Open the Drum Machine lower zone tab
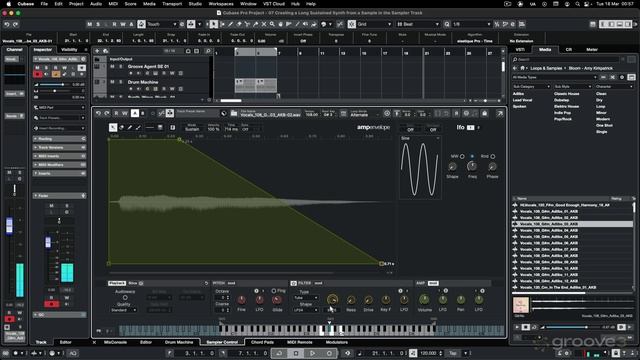Screen dimensions: 640x360 (179, 342)
